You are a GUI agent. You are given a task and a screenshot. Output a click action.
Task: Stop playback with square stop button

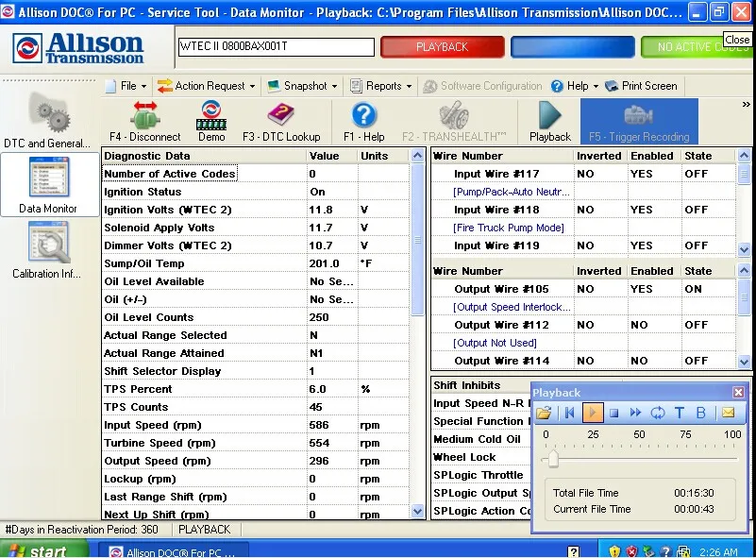pyautogui.click(x=613, y=413)
